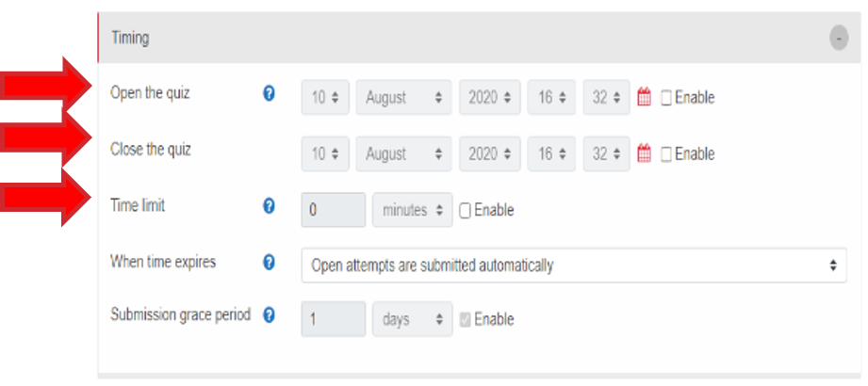Open grace period days unit dropdown
This screenshot has height=386, width=868.
click(412, 319)
